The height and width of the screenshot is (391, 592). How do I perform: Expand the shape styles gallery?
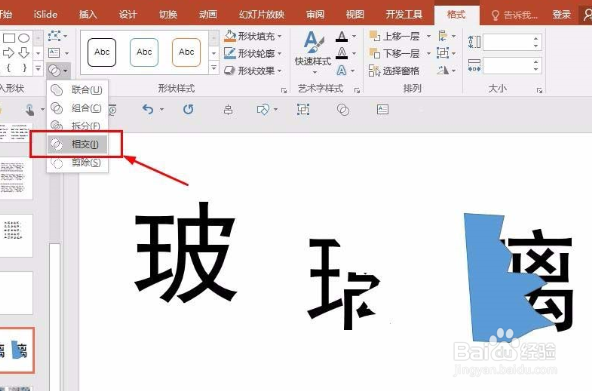[x=214, y=68]
